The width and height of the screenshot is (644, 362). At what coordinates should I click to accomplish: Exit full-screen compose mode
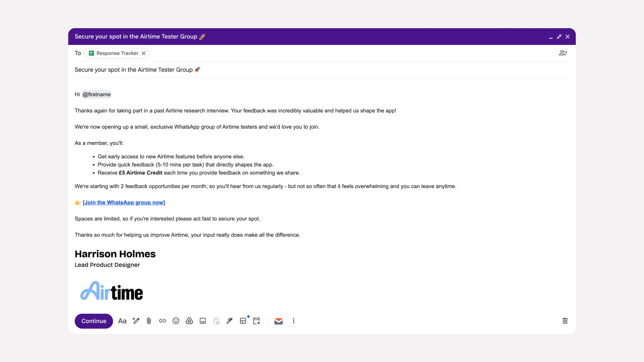559,37
